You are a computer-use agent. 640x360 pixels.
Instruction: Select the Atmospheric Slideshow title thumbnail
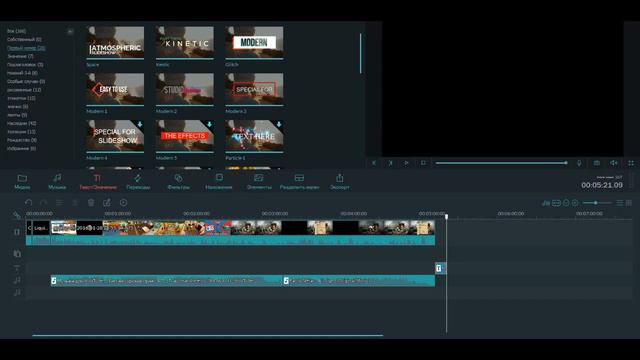click(x=115, y=43)
